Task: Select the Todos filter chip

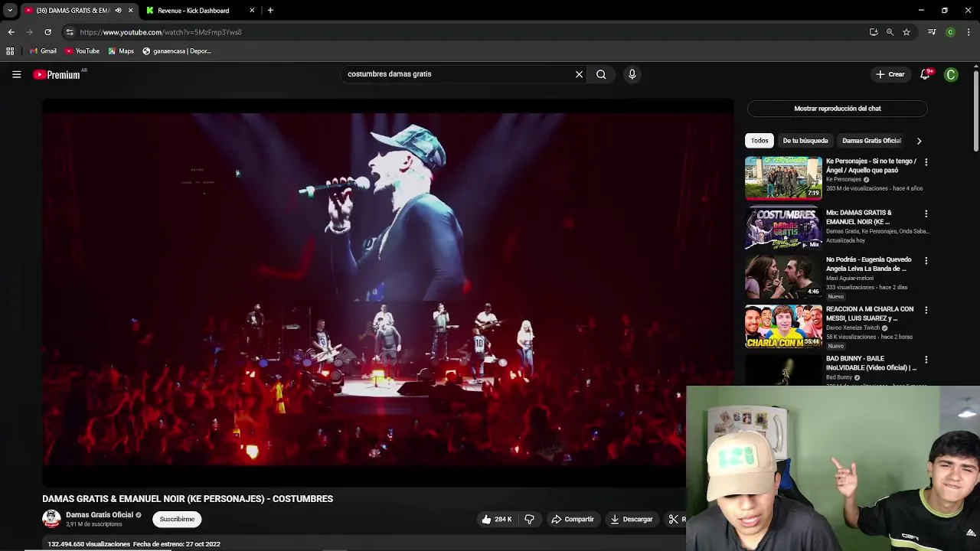Action: click(759, 141)
